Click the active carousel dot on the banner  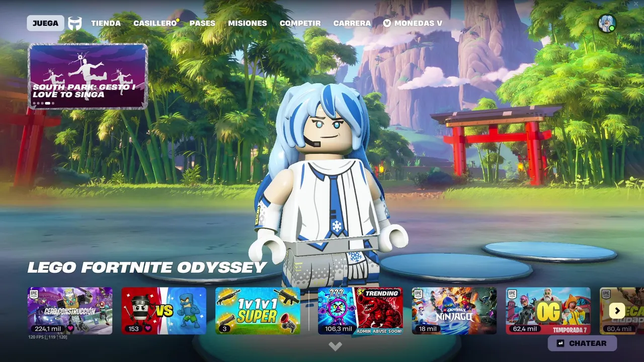tap(48, 103)
